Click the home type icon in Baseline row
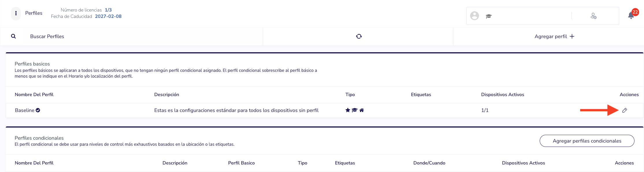The height and width of the screenshot is (172, 644). click(361, 110)
